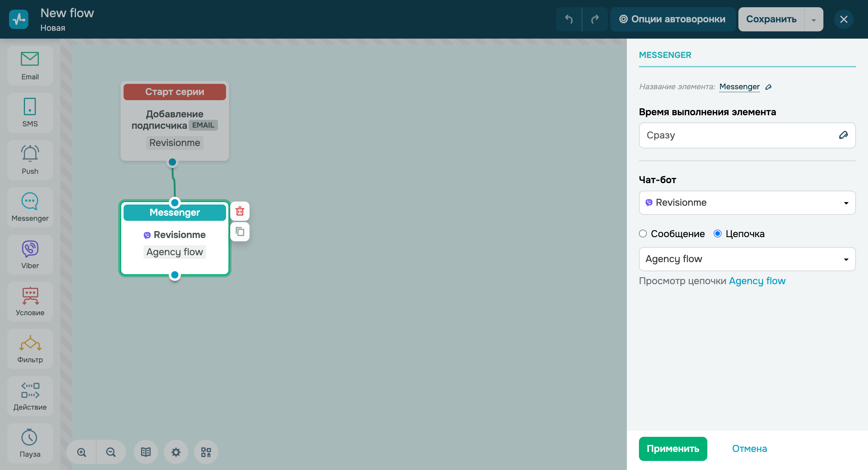The height and width of the screenshot is (470, 868).
Task: Follow the Agency flow preview link
Action: click(x=757, y=281)
